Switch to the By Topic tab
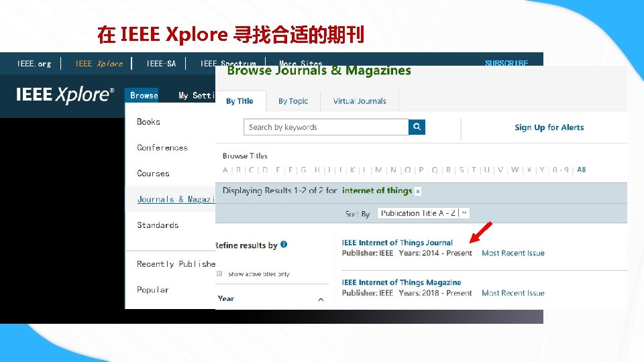This screenshot has width=644, height=362. (x=293, y=101)
